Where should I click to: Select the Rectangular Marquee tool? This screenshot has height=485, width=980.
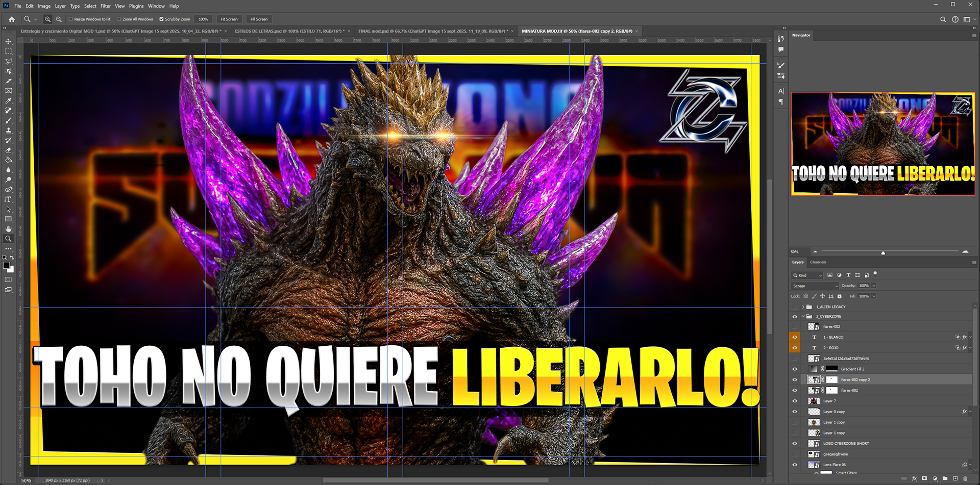click(8, 52)
